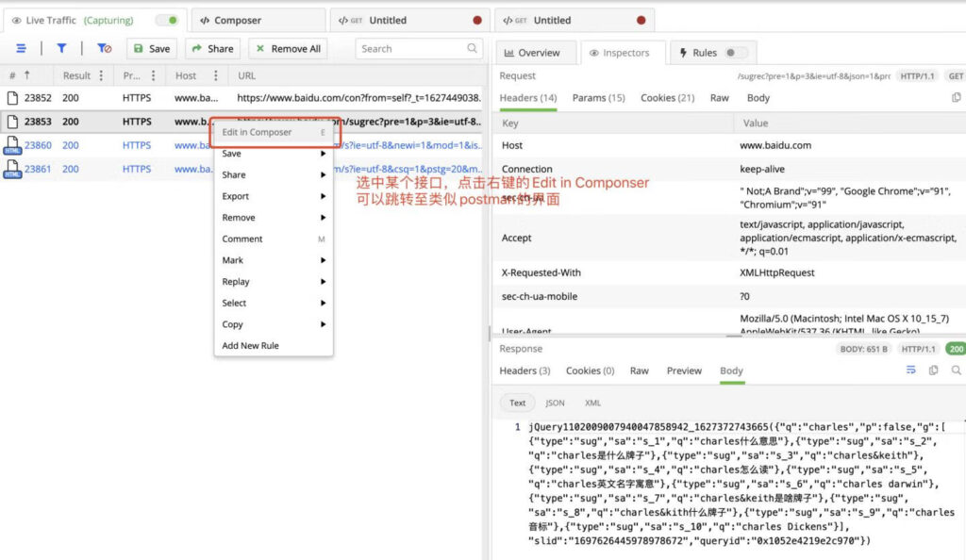This screenshot has width=966, height=560.
Task: Click the clear filters icon in toolbar
Action: point(104,48)
